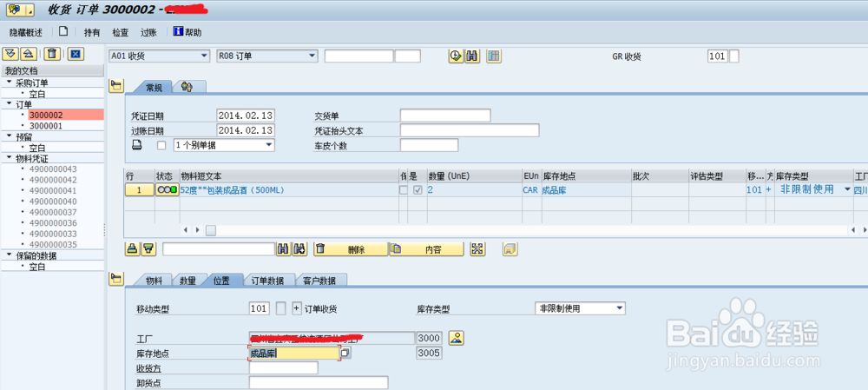868x390 pixels.
Task: Click the 库存地点 storage location input field
Action: 294,353
